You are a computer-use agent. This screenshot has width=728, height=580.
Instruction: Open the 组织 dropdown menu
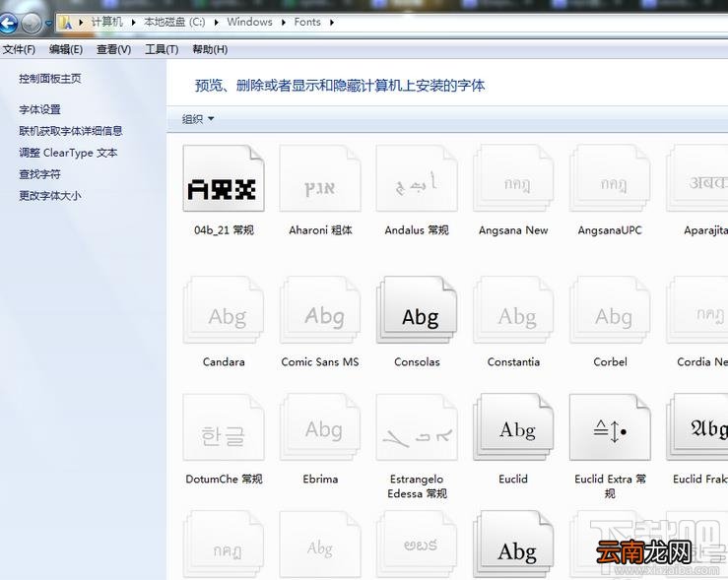[x=198, y=119]
